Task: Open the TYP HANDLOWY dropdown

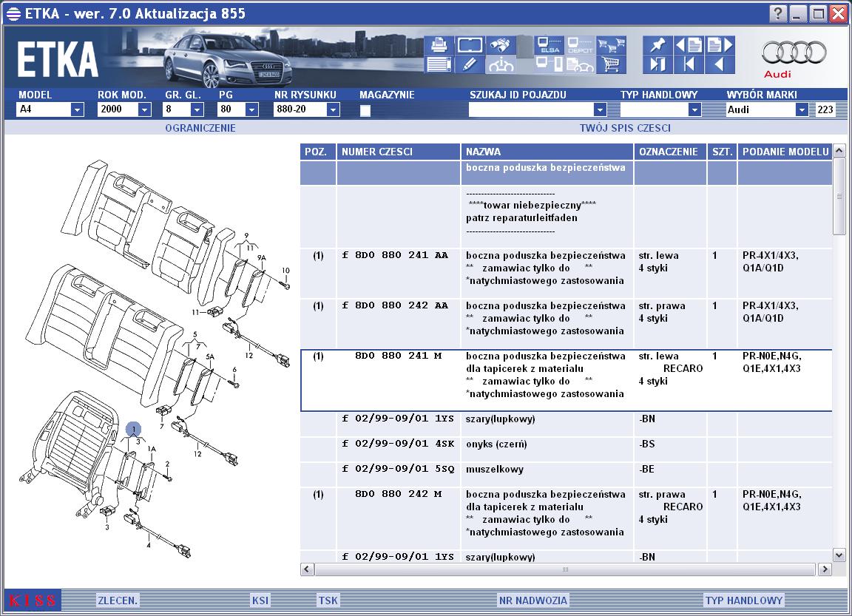Action: (694, 109)
